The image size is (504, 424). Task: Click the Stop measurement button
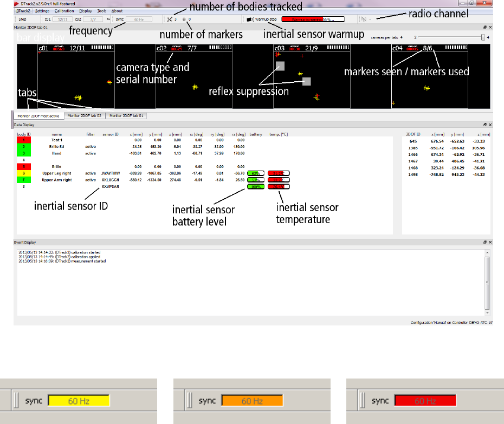[x=23, y=19]
